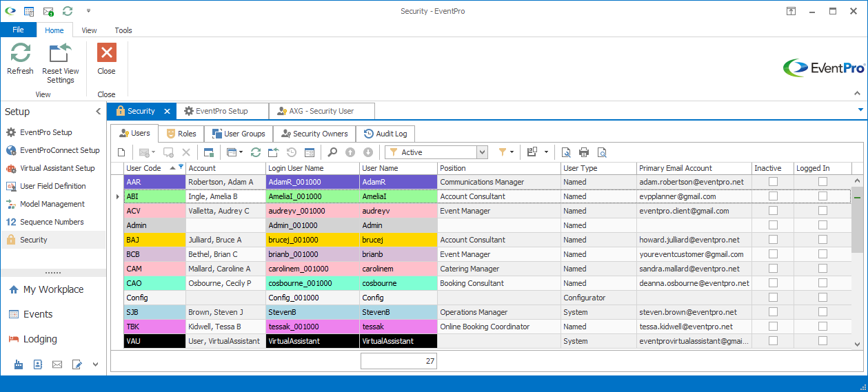The height and width of the screenshot is (392, 868).
Task: Click the EventPro logo in title bar
Action: (x=10, y=11)
